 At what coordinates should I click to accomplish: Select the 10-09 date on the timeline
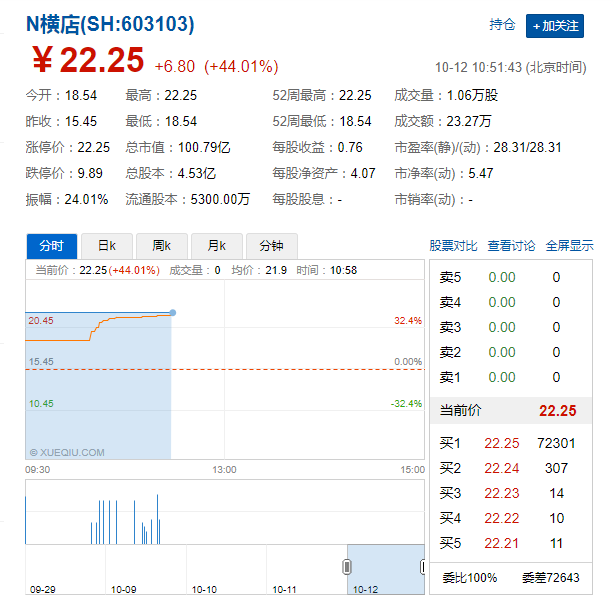(x=124, y=589)
